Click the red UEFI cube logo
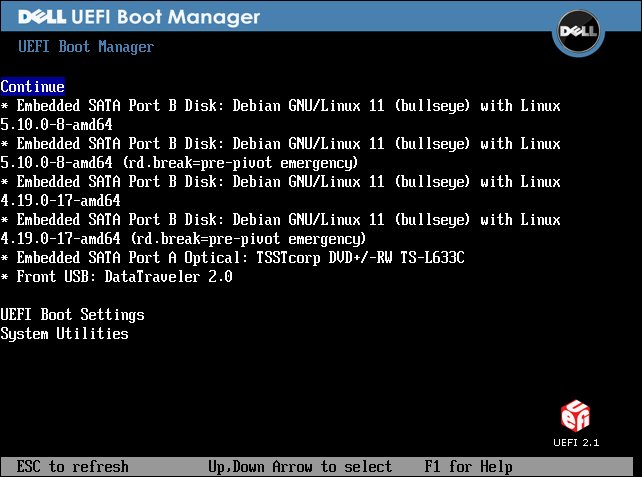The image size is (642, 477). pyautogui.click(x=576, y=415)
